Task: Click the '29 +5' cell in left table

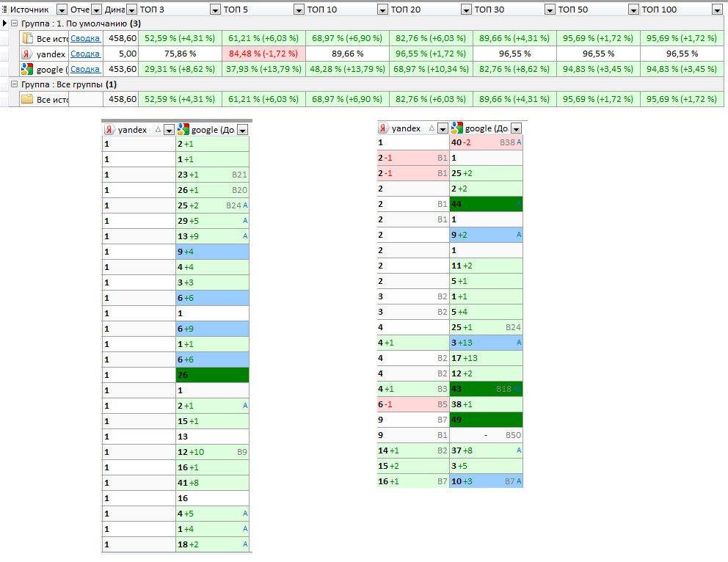Action: (x=212, y=221)
